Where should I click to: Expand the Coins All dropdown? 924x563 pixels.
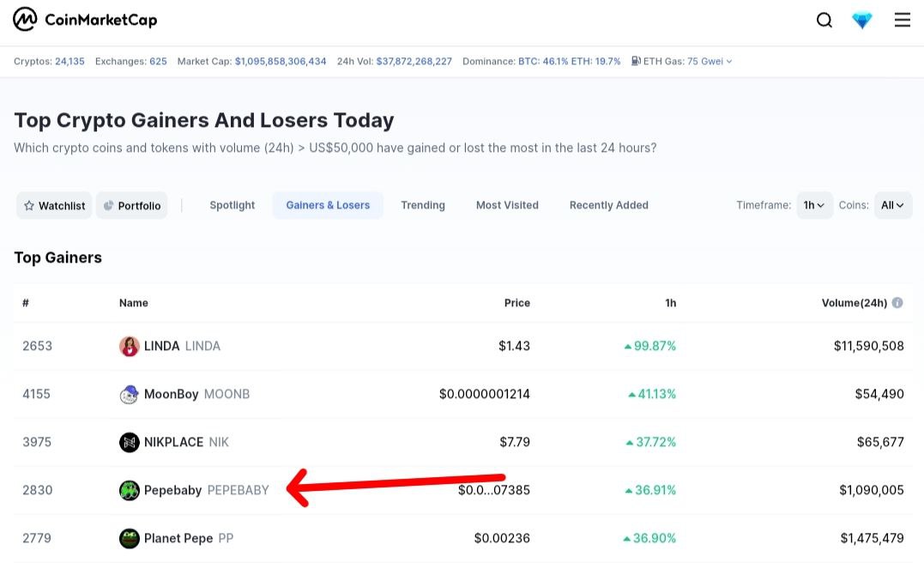[893, 205]
